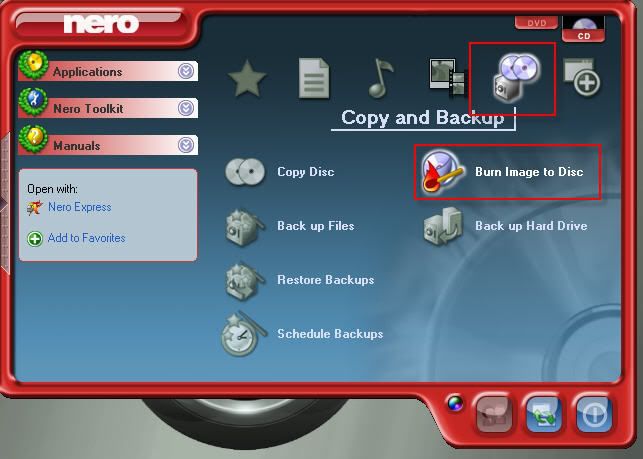Open the Applications menu bar
Image resolution: width=643 pixels, height=459 pixels.
click(108, 71)
